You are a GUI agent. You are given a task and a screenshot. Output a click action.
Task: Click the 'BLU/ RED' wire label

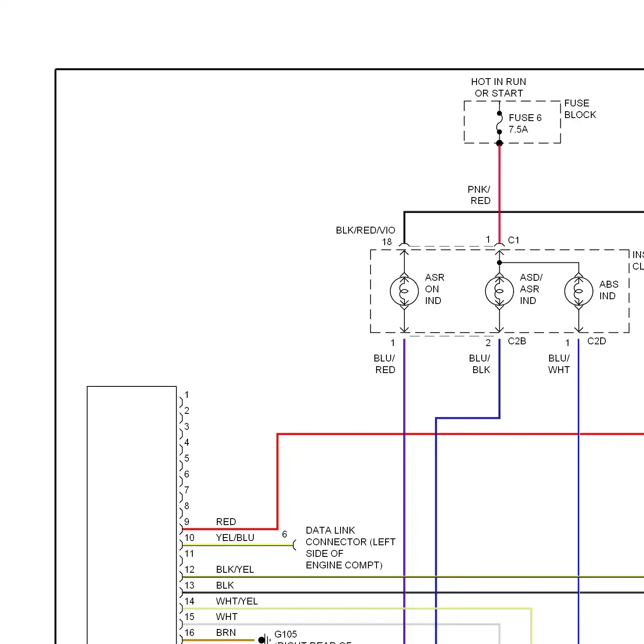[x=385, y=364]
